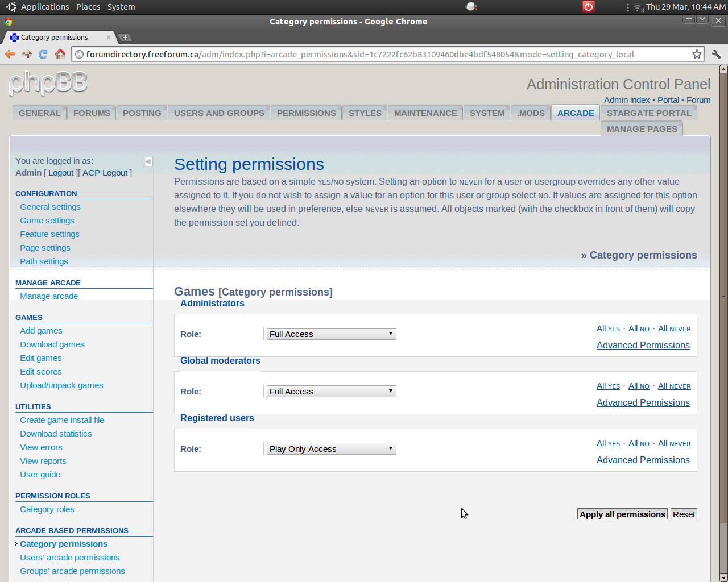Click the red power icon in top panel
The height and width of the screenshot is (582, 728).
pos(589,7)
